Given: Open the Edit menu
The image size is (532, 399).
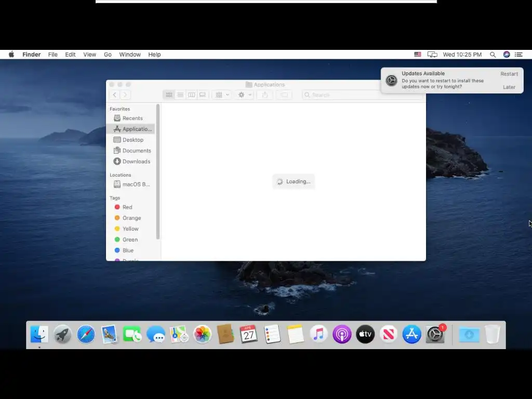Looking at the screenshot, I should click(70, 54).
